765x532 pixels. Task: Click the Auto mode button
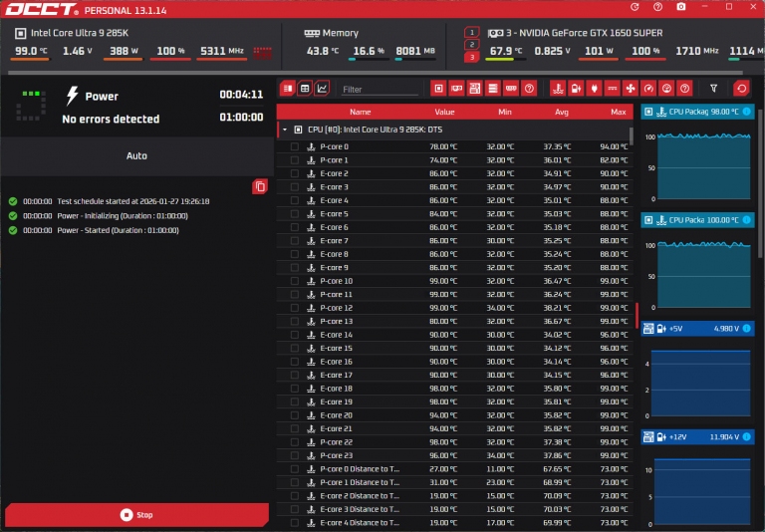pos(136,156)
